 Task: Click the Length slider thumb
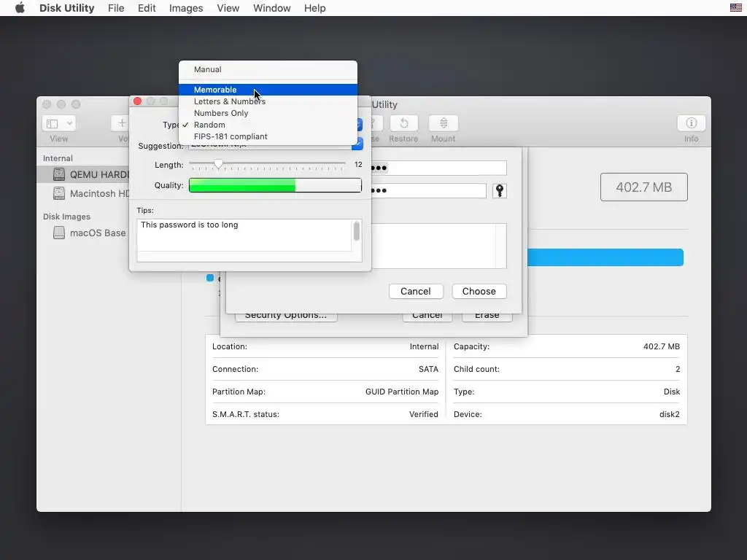218,164
